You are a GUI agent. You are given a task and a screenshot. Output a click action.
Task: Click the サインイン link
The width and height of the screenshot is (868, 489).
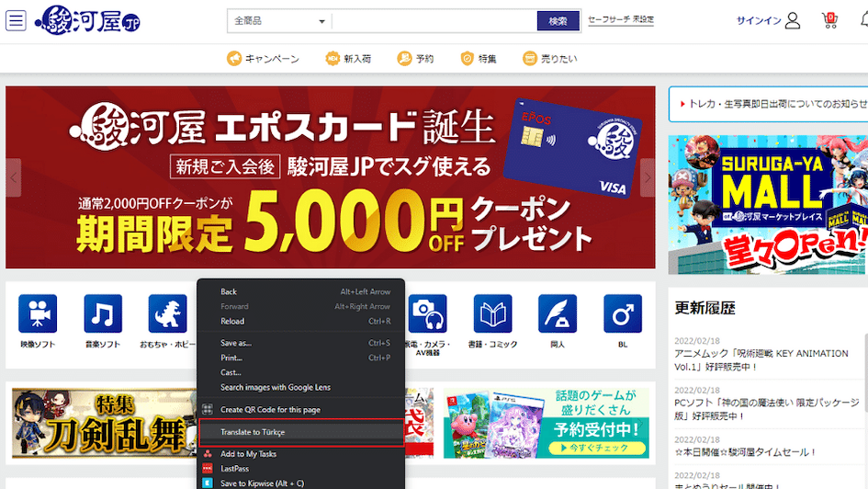point(759,21)
